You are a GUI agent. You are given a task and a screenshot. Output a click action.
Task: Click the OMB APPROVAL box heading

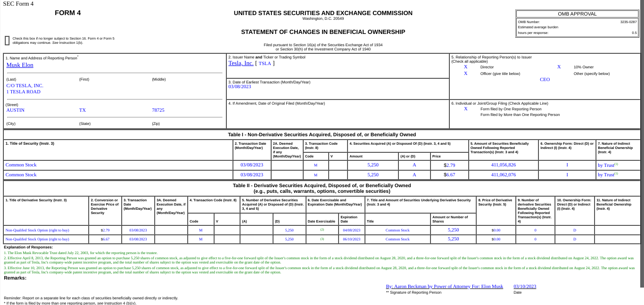coord(577,14)
